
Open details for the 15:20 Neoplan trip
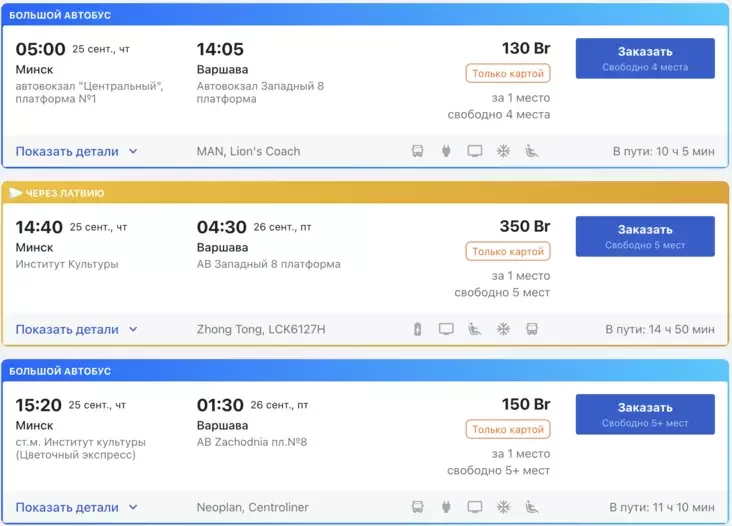pos(76,507)
